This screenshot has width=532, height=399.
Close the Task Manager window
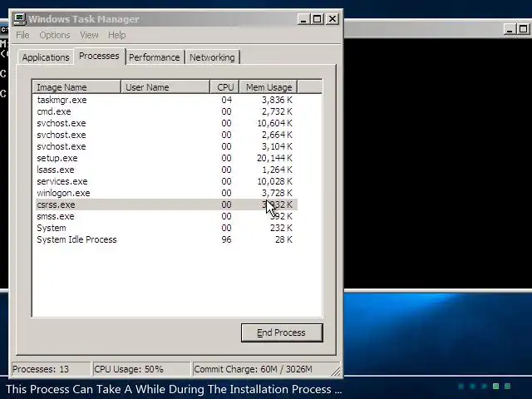[x=332, y=19]
